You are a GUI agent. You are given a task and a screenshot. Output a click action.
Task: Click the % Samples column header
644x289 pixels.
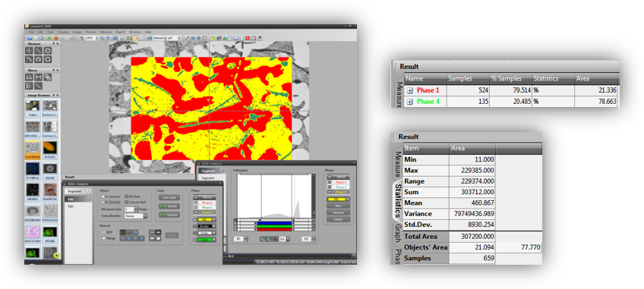510,78
